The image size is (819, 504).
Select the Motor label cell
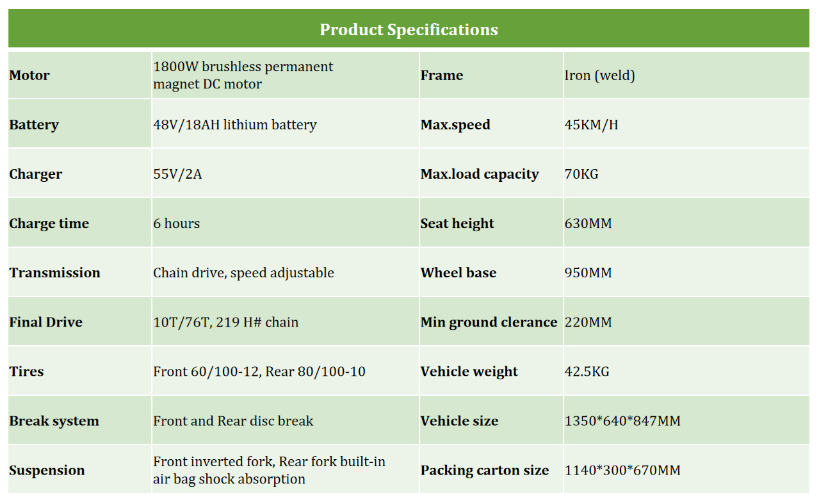[x=29, y=76]
